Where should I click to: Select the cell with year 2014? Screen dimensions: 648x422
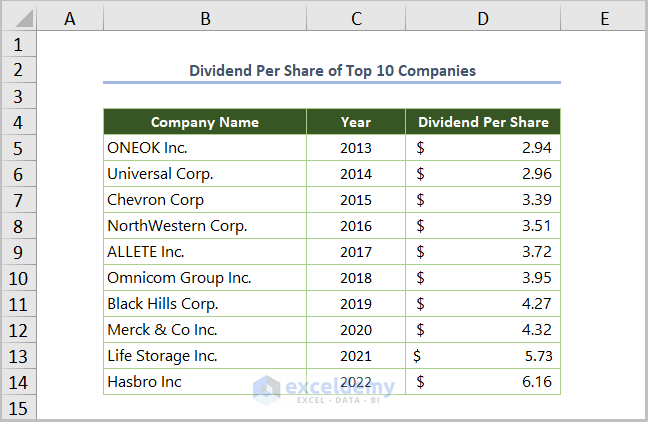355,174
